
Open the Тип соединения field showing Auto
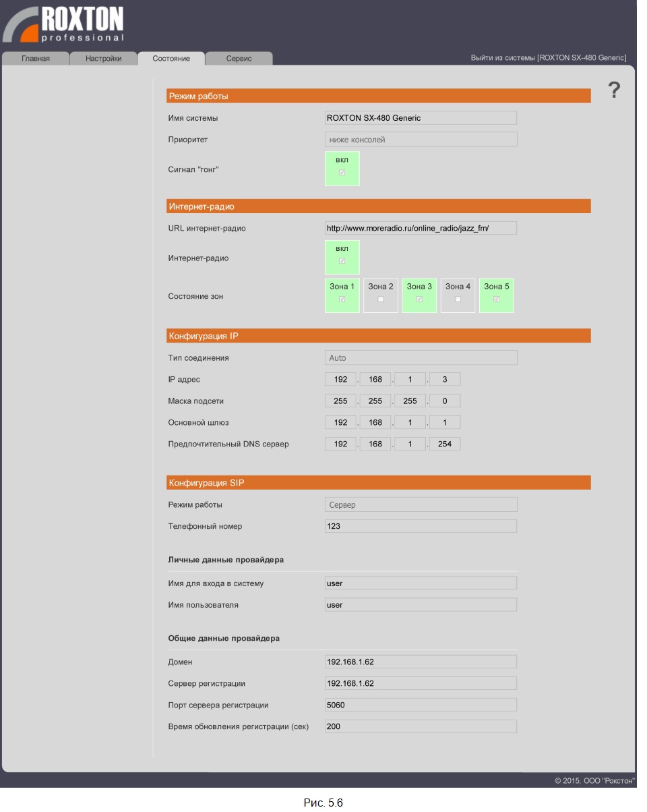click(x=421, y=357)
